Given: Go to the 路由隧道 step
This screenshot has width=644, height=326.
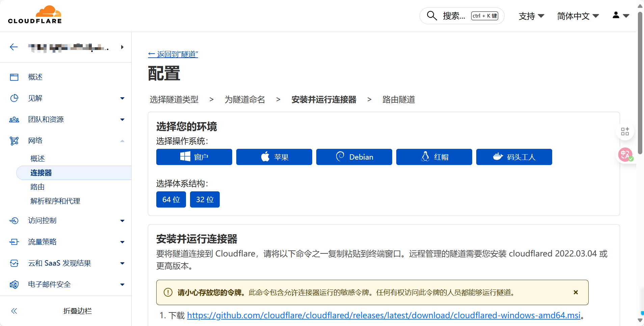Looking at the screenshot, I should tap(399, 100).
